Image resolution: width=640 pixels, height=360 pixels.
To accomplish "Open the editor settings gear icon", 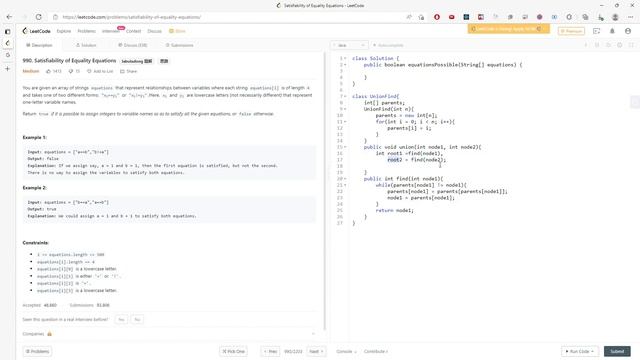I will point(620,45).
